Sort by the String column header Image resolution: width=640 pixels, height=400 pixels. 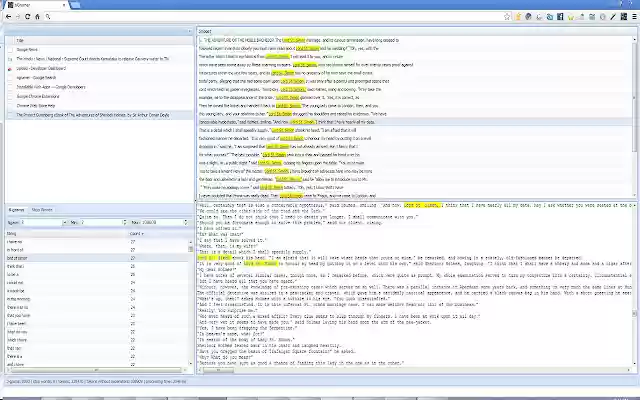tap(67, 233)
